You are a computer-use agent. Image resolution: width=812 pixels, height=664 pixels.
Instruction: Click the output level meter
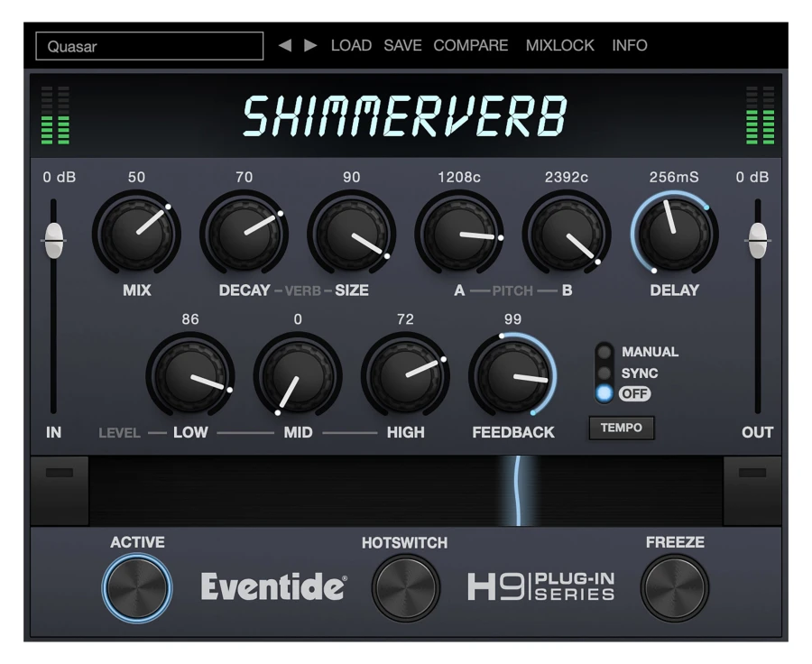coord(761,115)
